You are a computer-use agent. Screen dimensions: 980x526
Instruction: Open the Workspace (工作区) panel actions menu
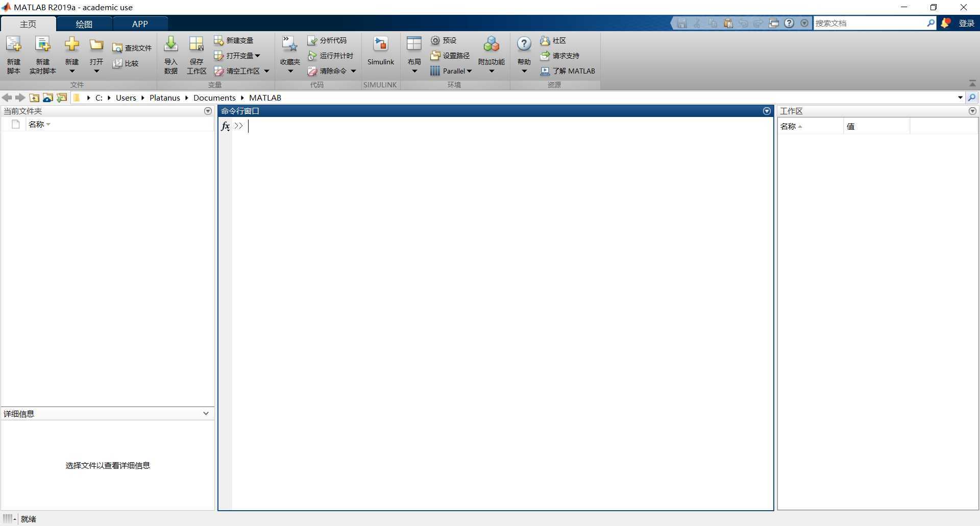[x=972, y=111]
